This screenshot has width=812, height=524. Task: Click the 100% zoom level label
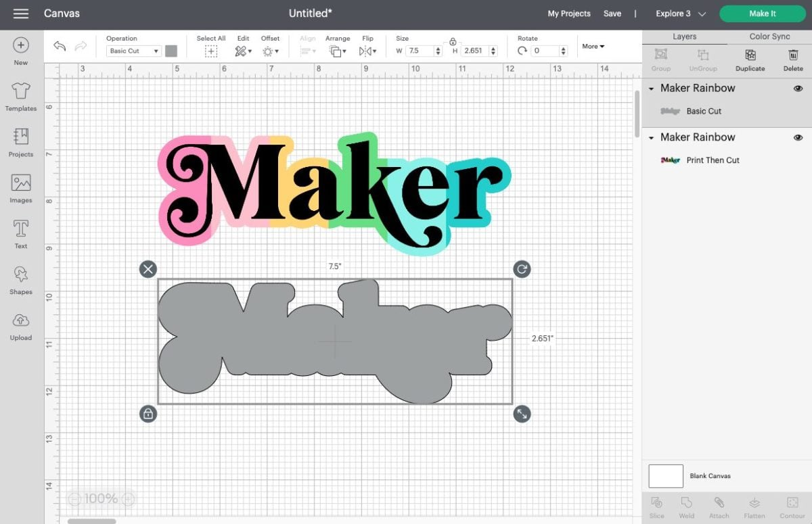[x=101, y=499]
